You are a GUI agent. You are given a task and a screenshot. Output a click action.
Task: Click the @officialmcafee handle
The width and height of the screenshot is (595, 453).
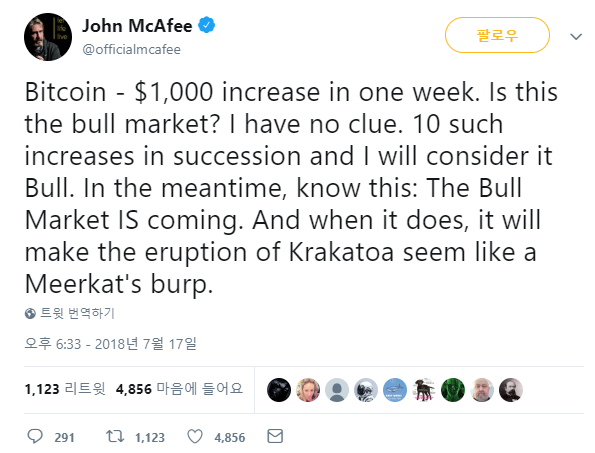pyautogui.click(x=131, y=50)
